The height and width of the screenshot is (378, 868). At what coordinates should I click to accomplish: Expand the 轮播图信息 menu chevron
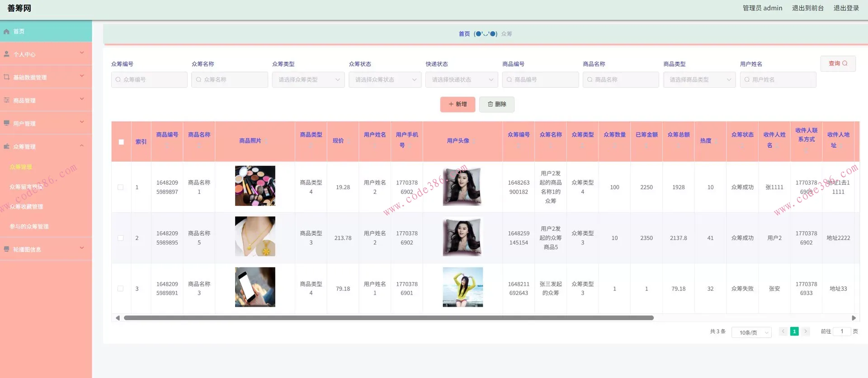pos(82,248)
